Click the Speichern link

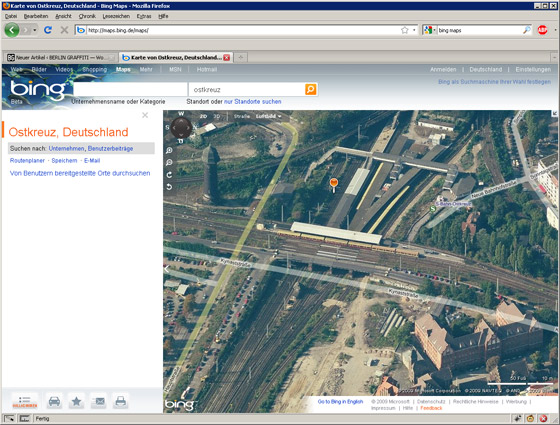tap(64, 160)
